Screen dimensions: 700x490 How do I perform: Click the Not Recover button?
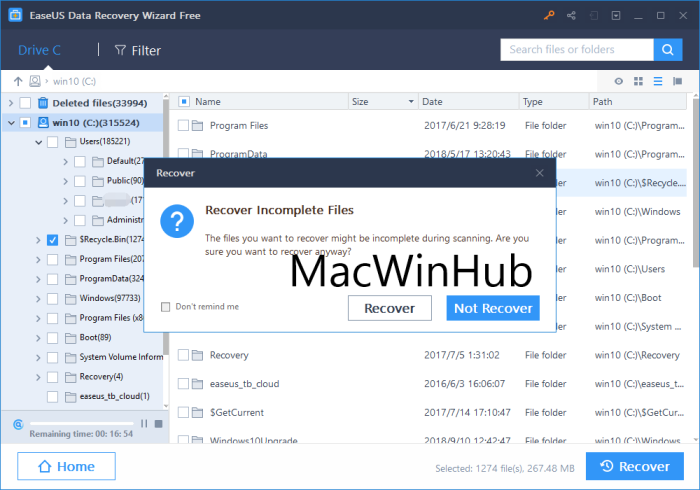point(493,308)
